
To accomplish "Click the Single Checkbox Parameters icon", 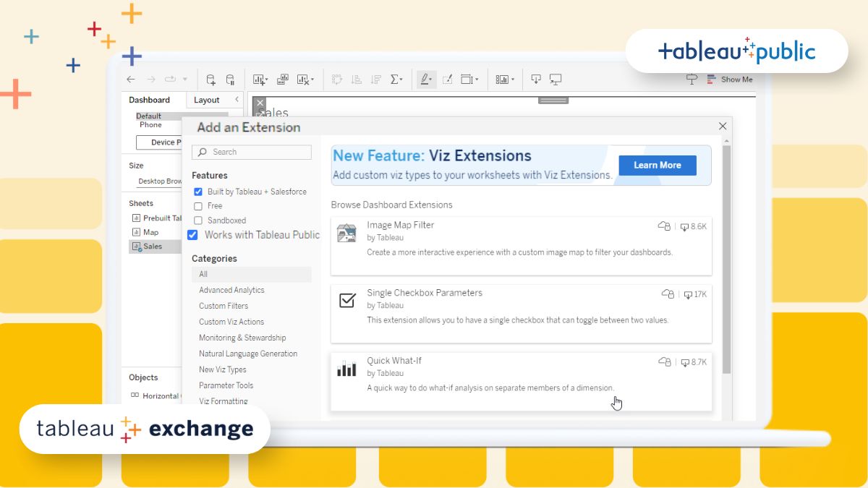I will (x=347, y=300).
